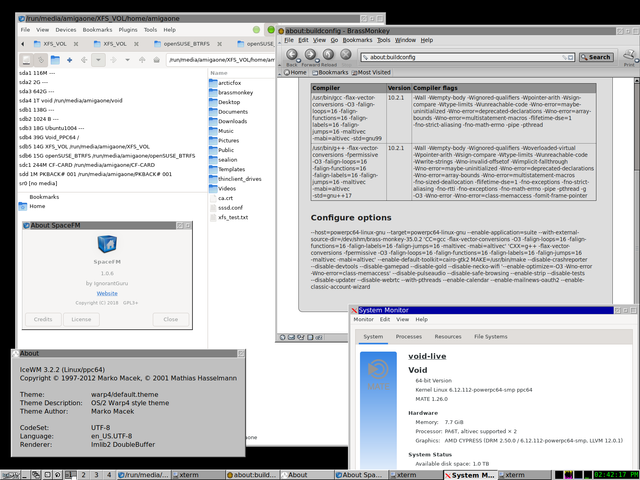
Task: Open Bookmarks folder in the bookmarks toolbar
Action: click(330, 72)
